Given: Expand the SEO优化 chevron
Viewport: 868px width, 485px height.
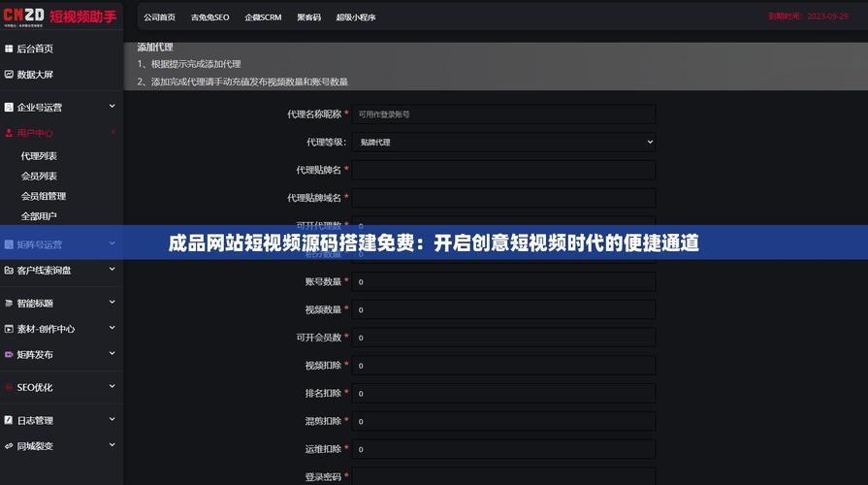Looking at the screenshot, I should [x=113, y=386].
